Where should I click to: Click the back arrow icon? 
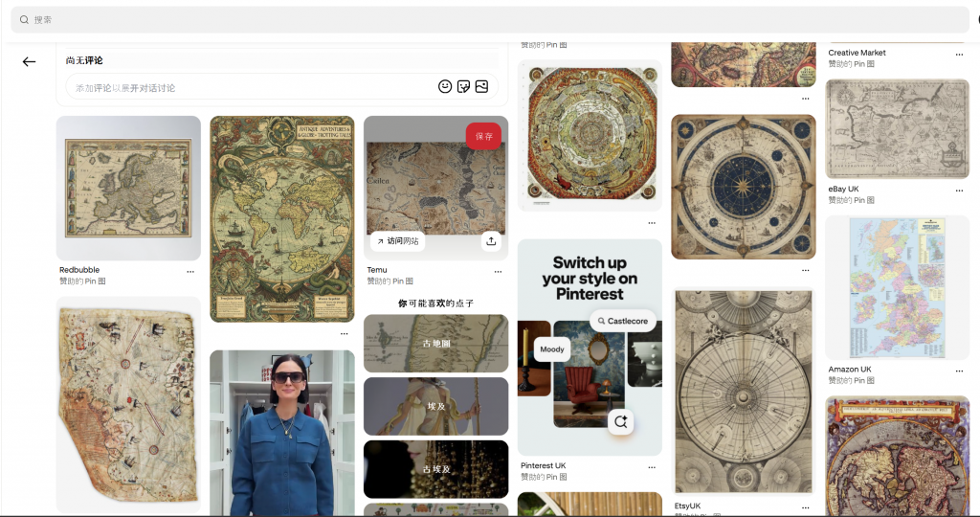(x=29, y=61)
